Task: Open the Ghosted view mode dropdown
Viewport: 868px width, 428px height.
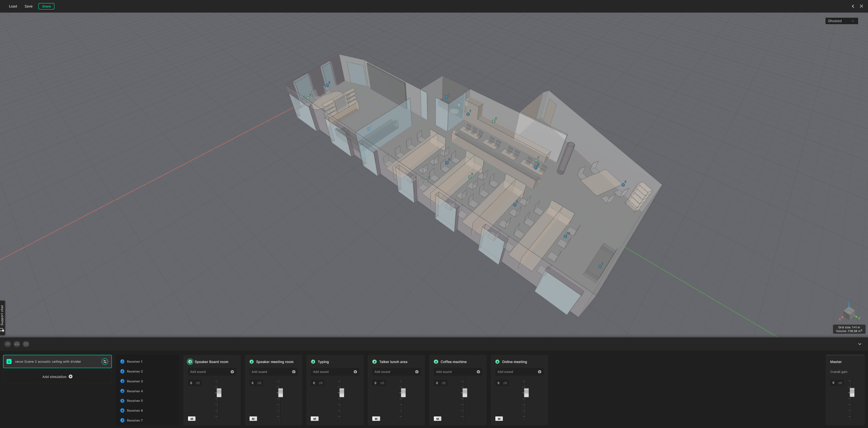Action: (841, 21)
